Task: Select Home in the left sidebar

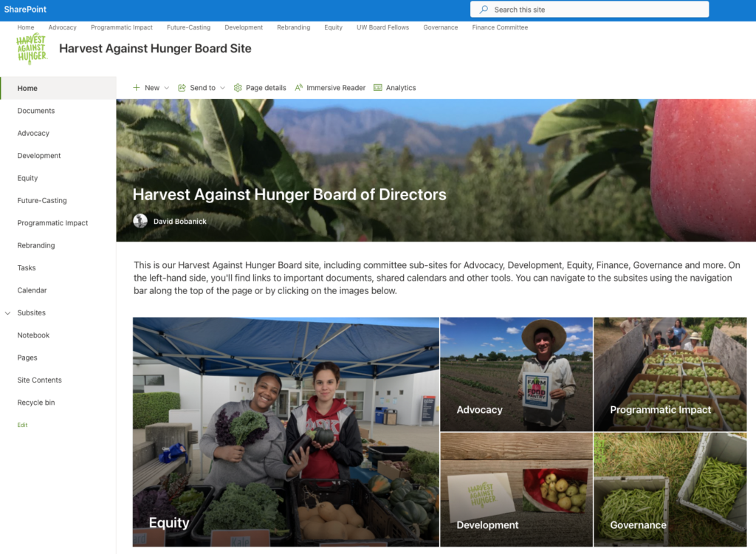Action: (x=58, y=88)
